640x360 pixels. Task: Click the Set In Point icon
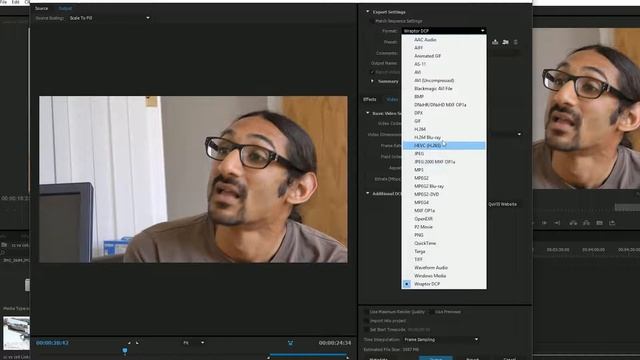(x=129, y=343)
